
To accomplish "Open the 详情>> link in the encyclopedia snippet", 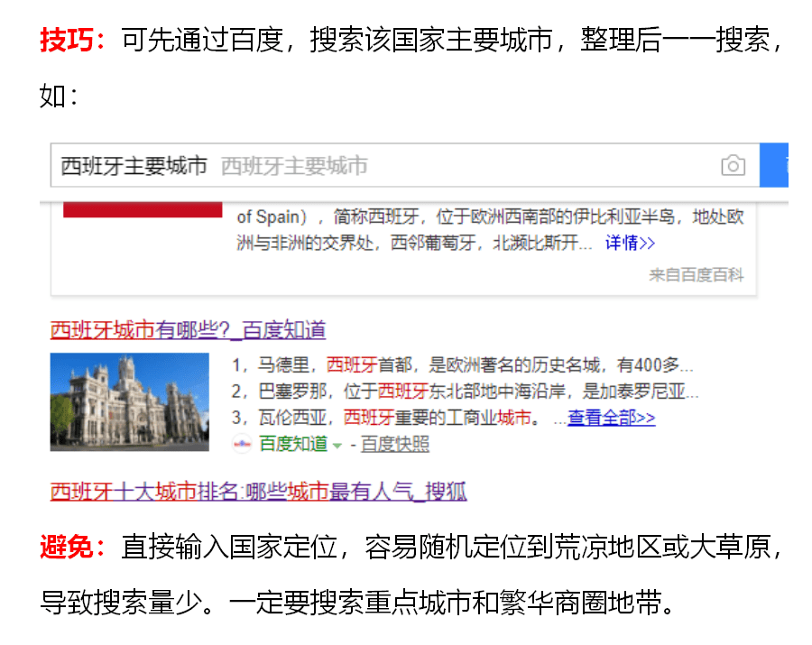I will (x=630, y=243).
